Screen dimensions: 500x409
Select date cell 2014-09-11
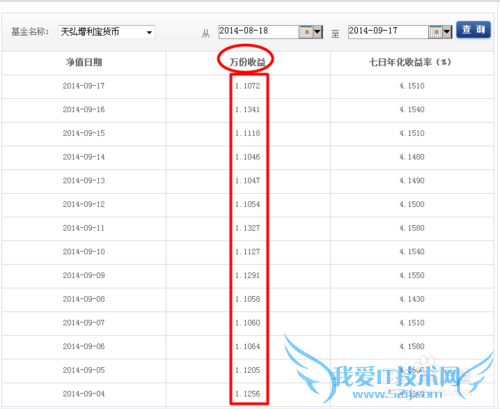(x=84, y=228)
